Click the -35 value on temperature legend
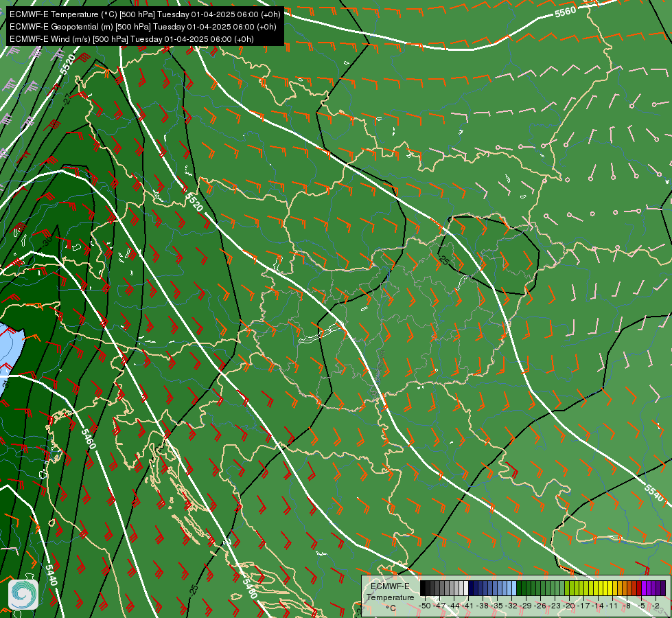This screenshot has height=618, width=672. (x=497, y=606)
